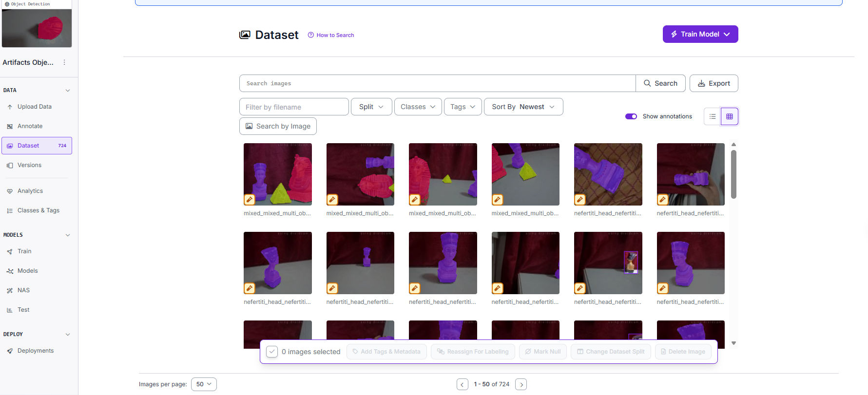This screenshot has width=868, height=395.
Task: Switch to grid view icon
Action: [x=730, y=116]
